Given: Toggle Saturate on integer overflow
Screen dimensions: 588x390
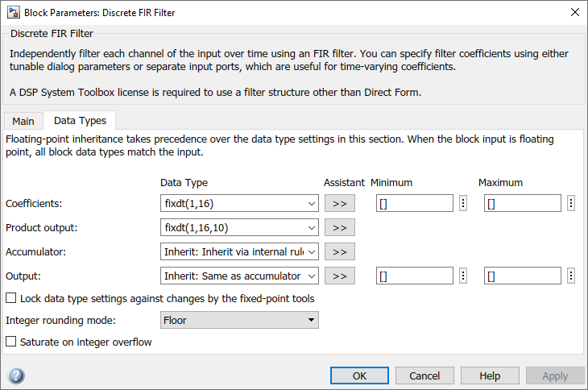Looking at the screenshot, I should pyautogui.click(x=11, y=342).
